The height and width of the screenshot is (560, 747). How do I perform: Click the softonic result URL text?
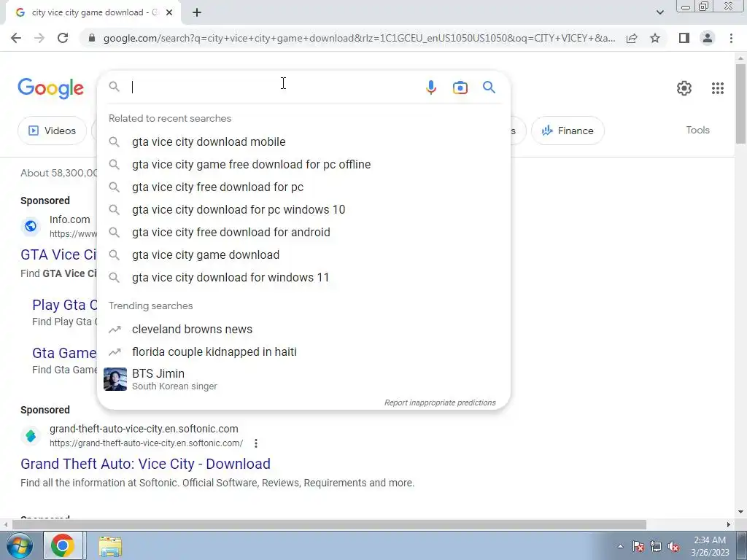click(146, 443)
